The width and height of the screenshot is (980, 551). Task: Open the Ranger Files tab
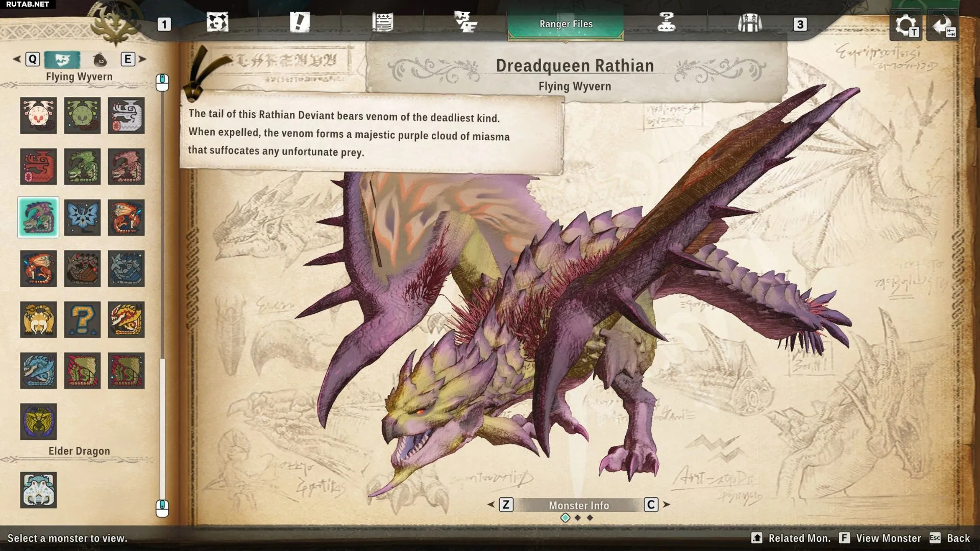[x=566, y=24]
